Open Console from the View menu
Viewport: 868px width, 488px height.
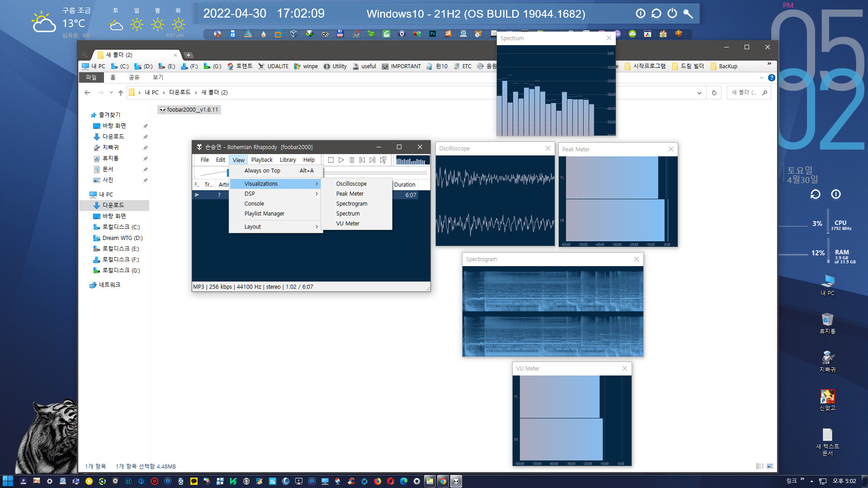click(x=276, y=204)
